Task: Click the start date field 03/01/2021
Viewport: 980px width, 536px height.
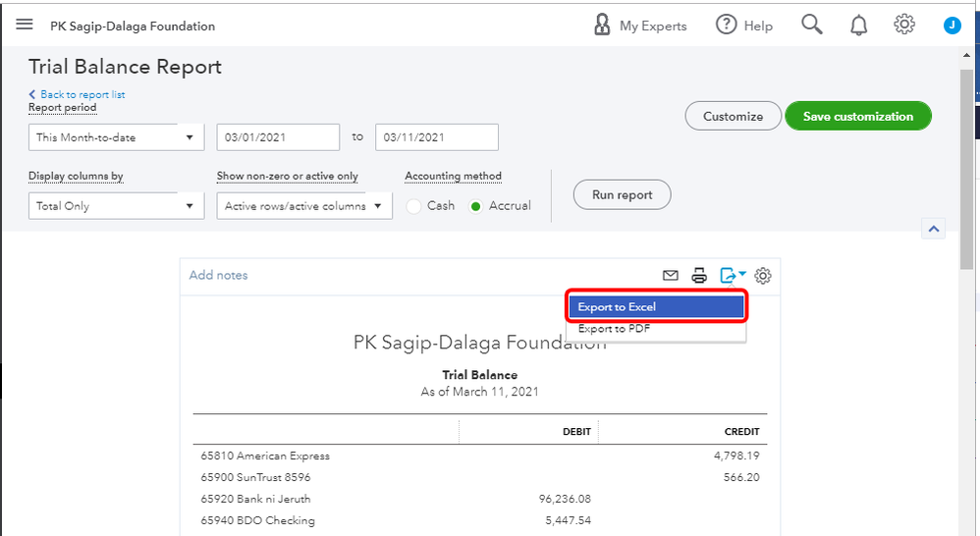Action: (278, 137)
